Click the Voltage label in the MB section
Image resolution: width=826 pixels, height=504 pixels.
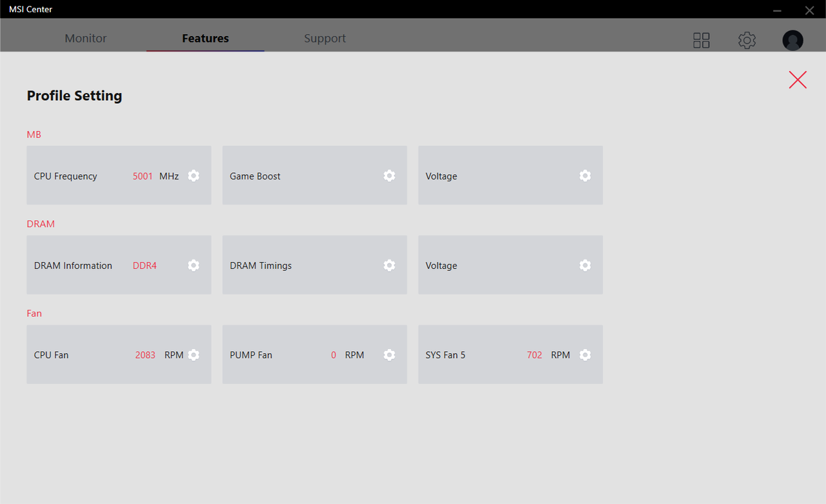(x=441, y=176)
